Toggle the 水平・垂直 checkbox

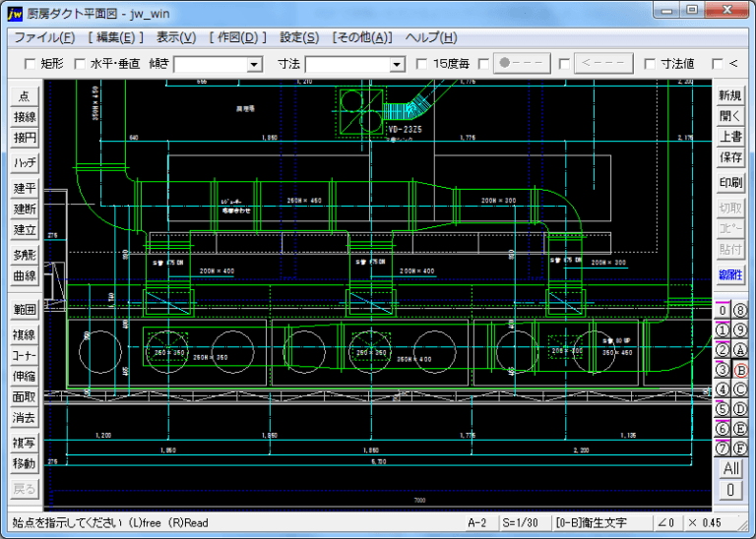81,64
